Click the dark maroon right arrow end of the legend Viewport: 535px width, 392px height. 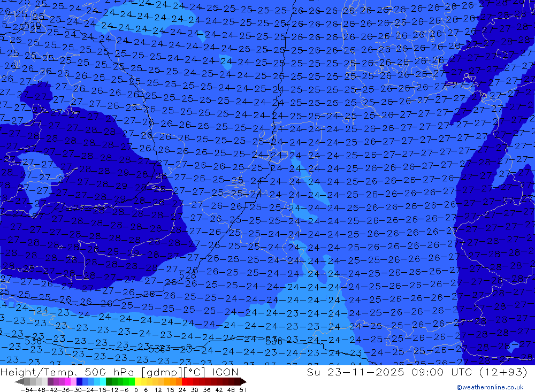pyautogui.click(x=243, y=382)
